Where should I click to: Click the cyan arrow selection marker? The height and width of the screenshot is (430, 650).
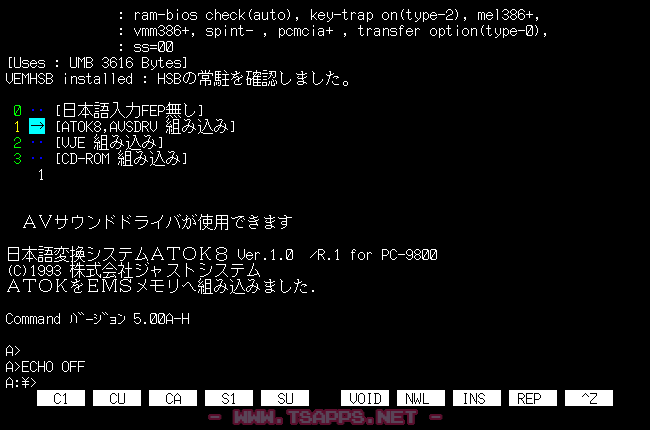(x=37, y=126)
